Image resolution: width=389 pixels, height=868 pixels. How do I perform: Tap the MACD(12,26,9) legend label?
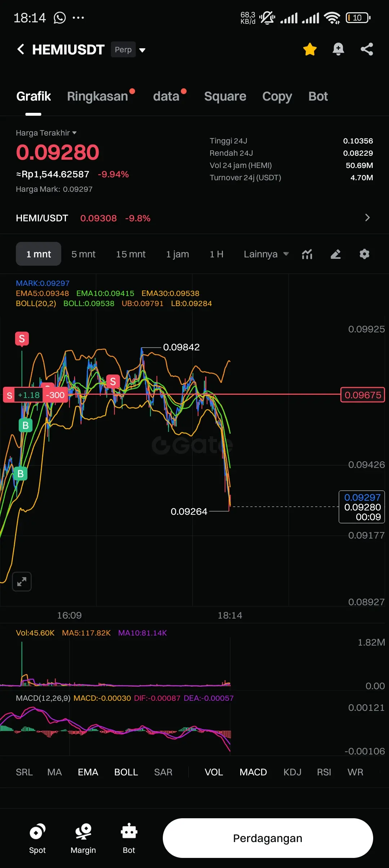(x=43, y=698)
